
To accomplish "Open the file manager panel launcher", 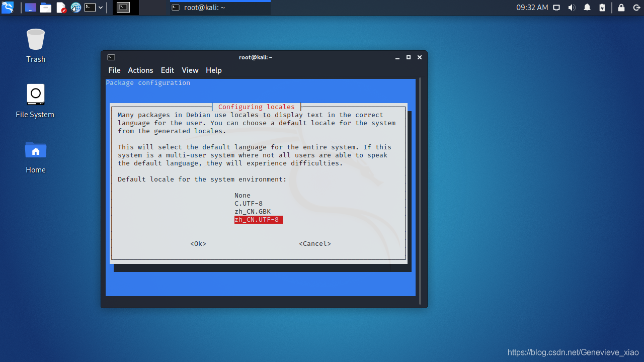I will 46,8.
